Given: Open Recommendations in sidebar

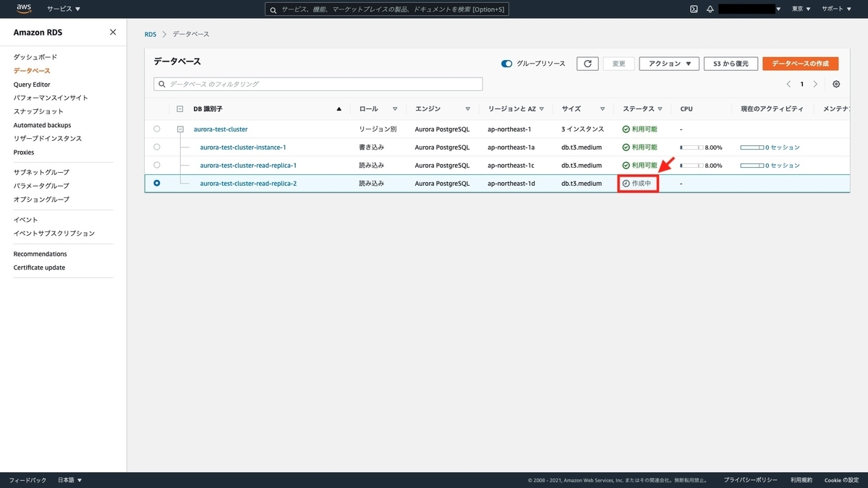Looking at the screenshot, I should [x=40, y=254].
